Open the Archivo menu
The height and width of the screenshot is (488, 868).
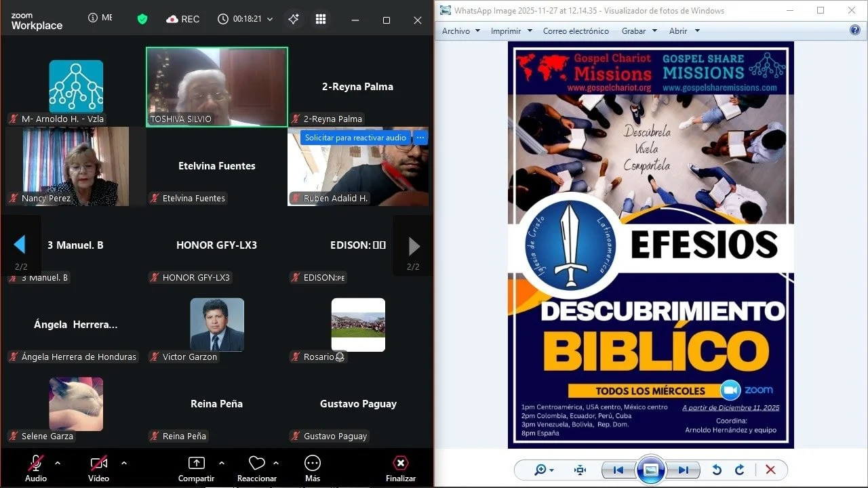[460, 30]
